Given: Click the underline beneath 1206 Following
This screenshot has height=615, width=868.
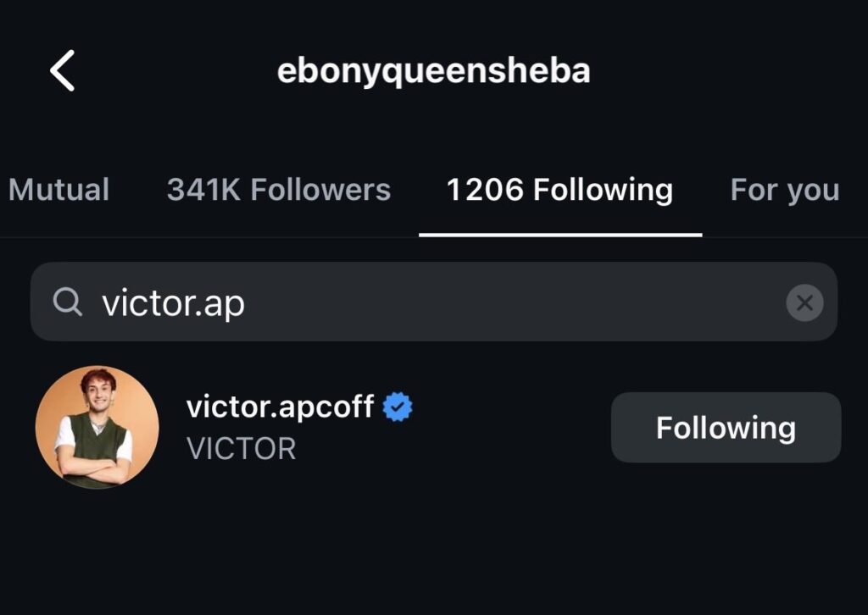Looking at the screenshot, I should (x=559, y=234).
